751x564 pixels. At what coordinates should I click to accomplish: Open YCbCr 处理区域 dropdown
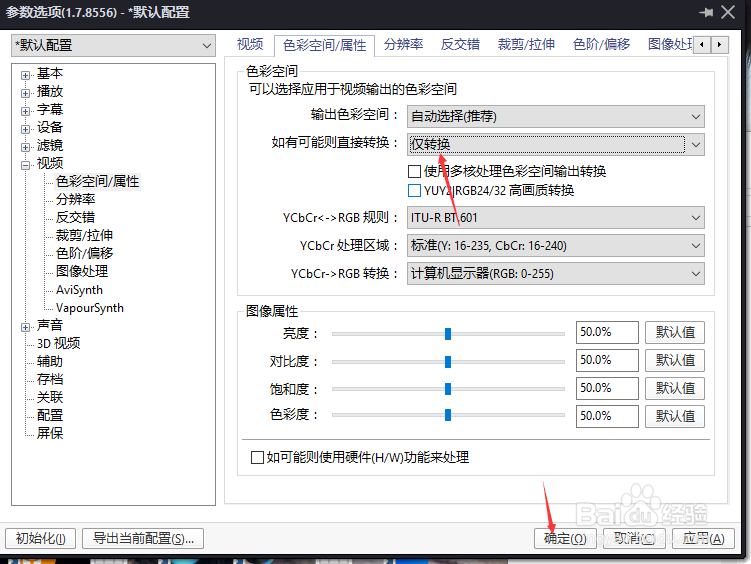coord(556,246)
